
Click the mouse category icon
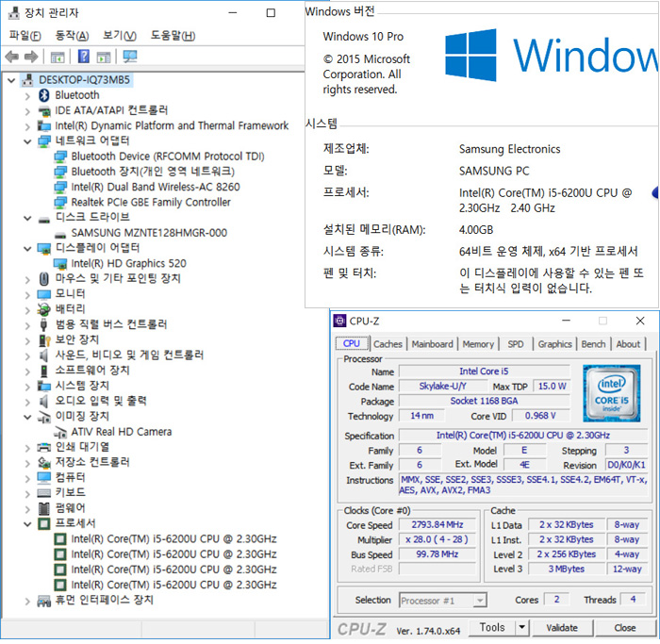coord(43,279)
